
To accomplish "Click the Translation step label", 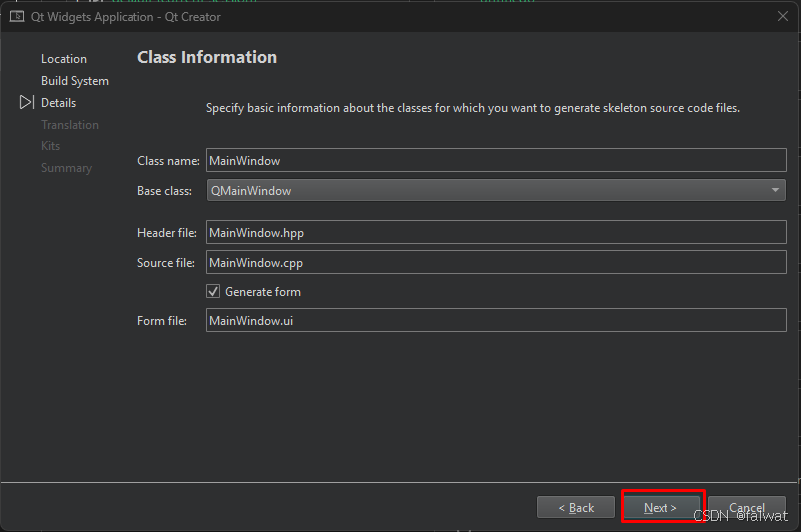I will [x=70, y=125].
